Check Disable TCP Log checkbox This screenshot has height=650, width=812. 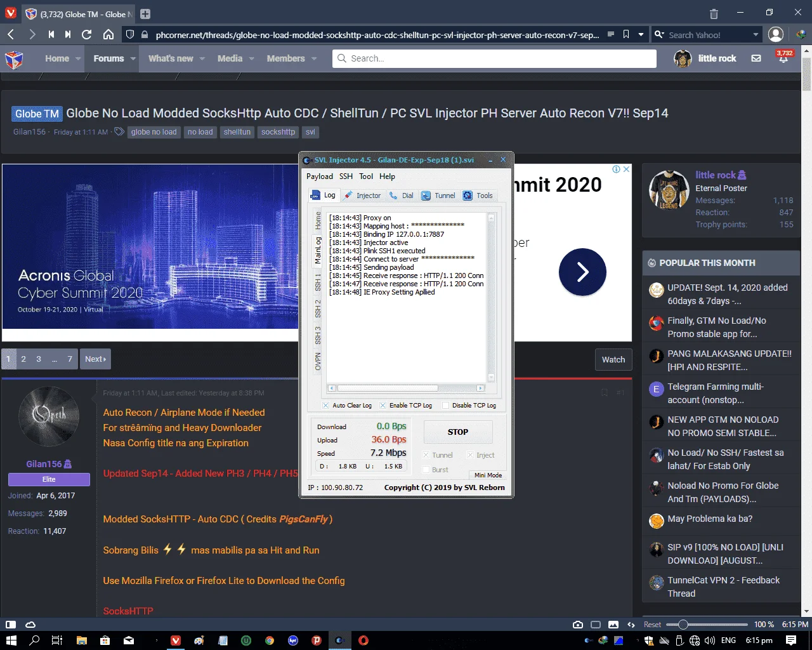(445, 406)
